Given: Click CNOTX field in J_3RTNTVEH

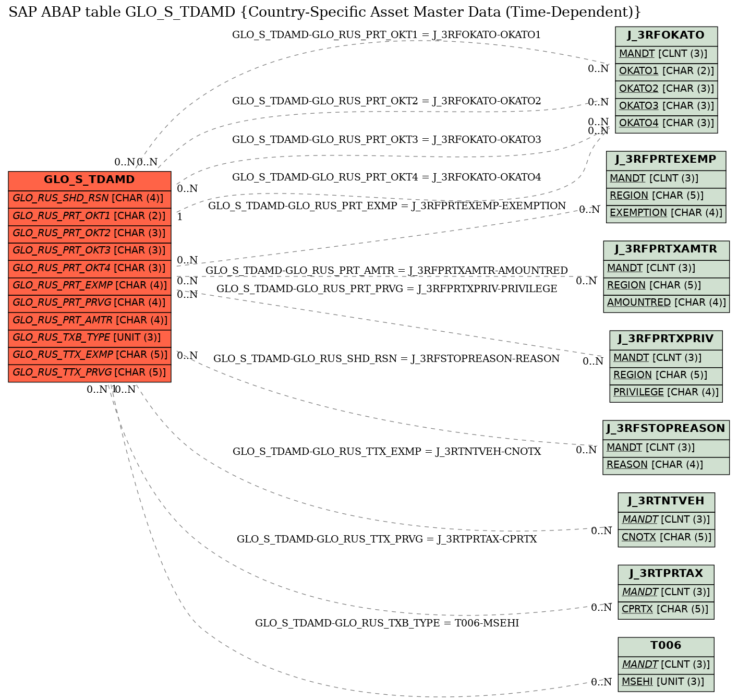Looking at the screenshot, I should point(666,538).
